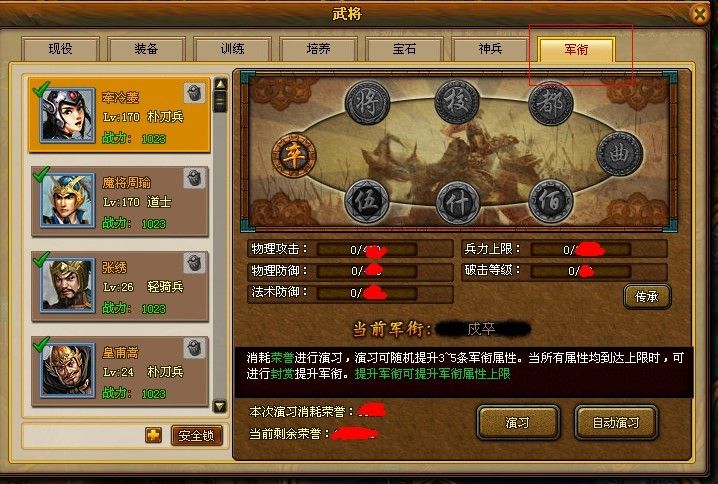Click the general list scroll-up arrow
Viewport: 718px width, 484px height.
[x=220, y=84]
